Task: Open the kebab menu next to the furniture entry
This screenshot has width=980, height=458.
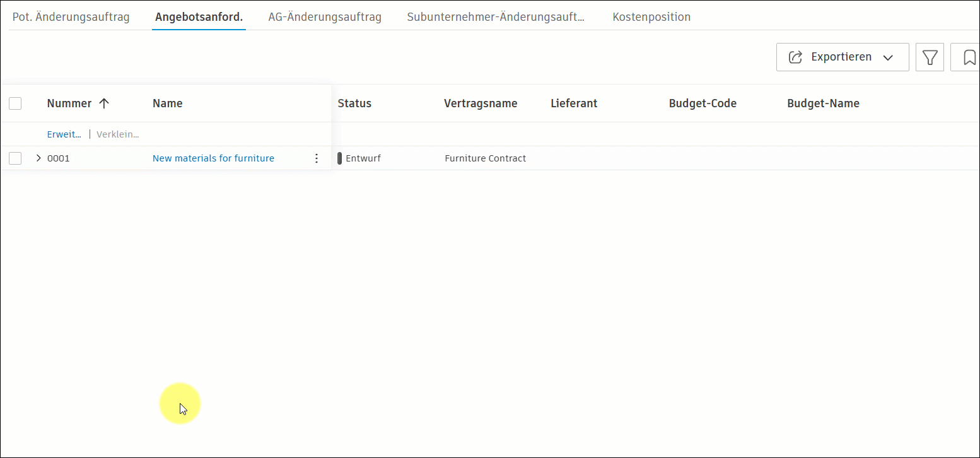Action: click(316, 158)
